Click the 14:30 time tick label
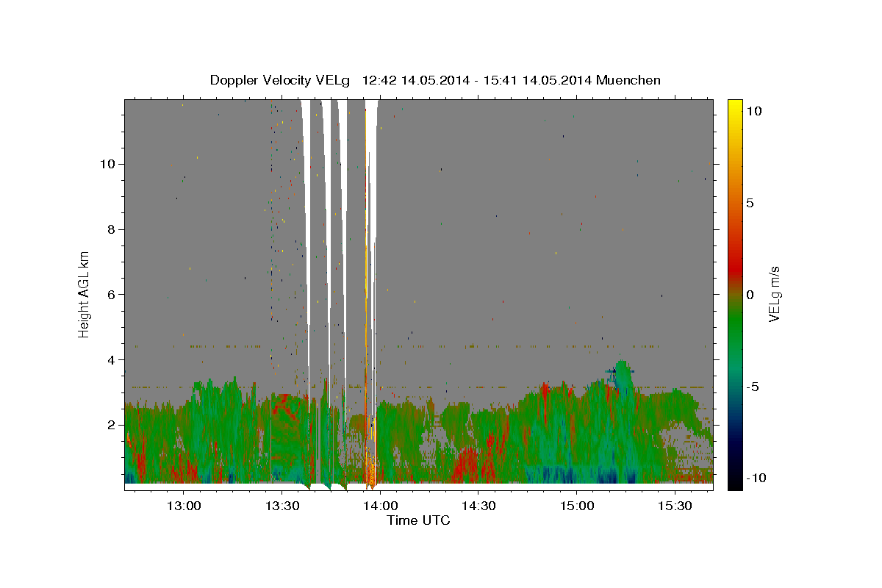Image resolution: width=882 pixels, height=588 pixels. (478, 506)
